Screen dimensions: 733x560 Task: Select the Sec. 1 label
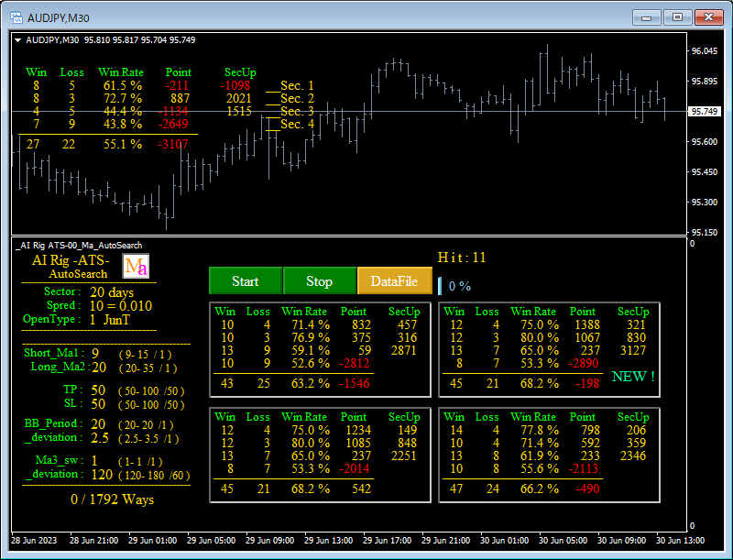(297, 85)
